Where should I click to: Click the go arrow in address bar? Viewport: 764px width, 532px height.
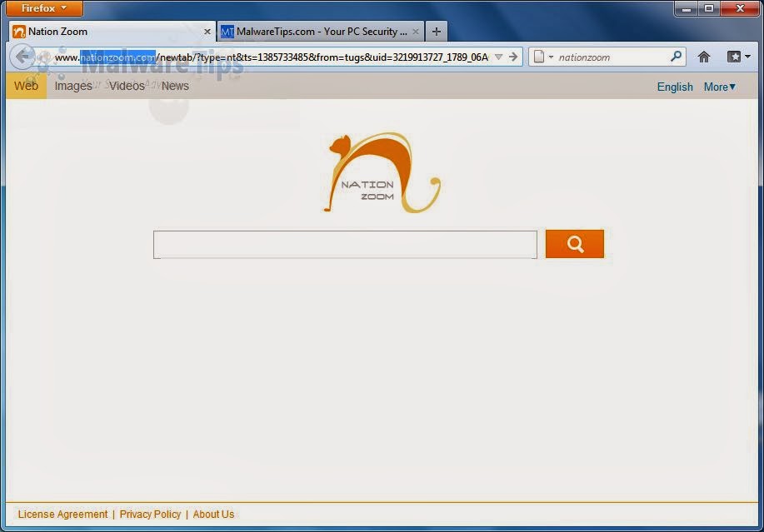pos(513,57)
